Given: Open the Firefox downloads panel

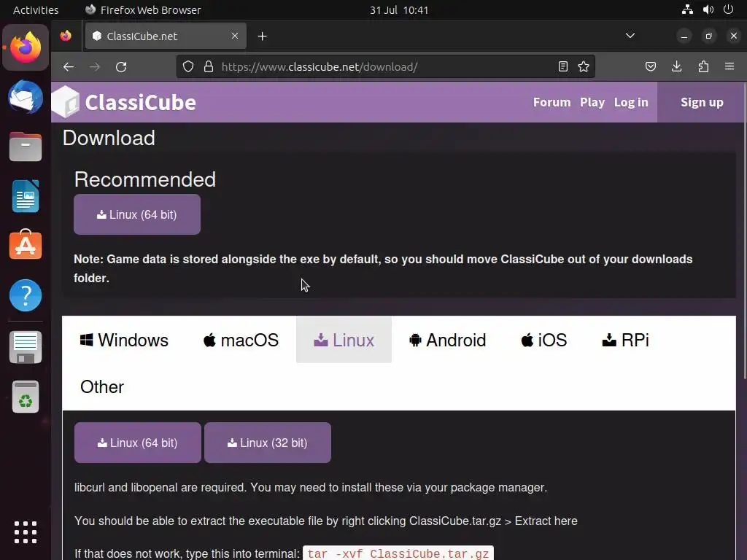Looking at the screenshot, I should click(x=676, y=66).
